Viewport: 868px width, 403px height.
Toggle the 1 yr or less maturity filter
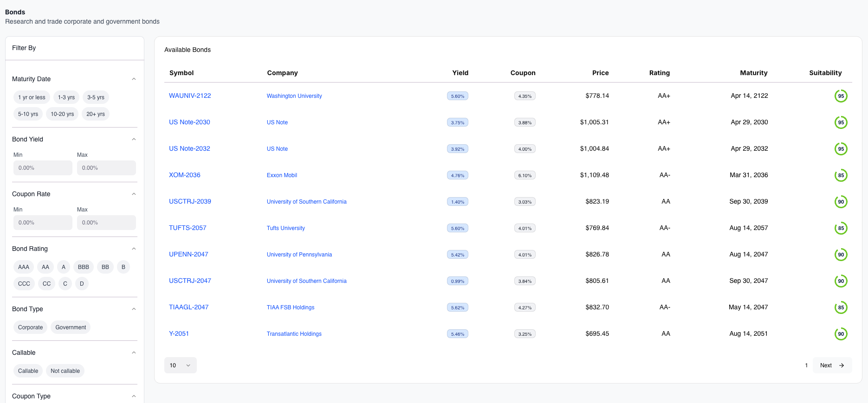pyautogui.click(x=32, y=97)
